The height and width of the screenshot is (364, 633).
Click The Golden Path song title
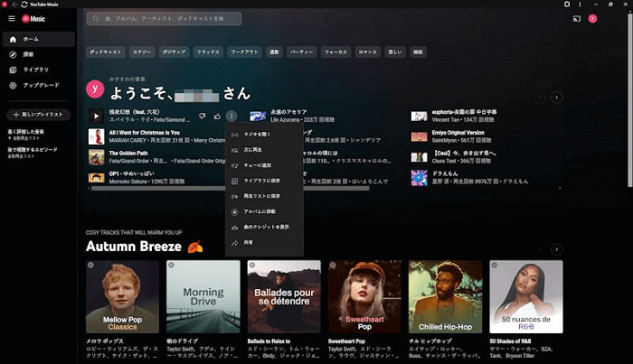pyautogui.click(x=128, y=154)
